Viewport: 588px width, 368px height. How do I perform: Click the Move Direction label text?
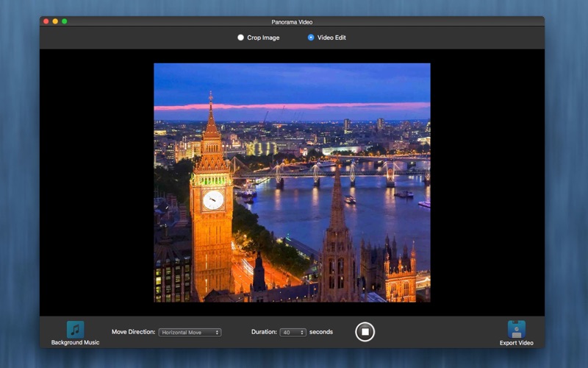[133, 332]
